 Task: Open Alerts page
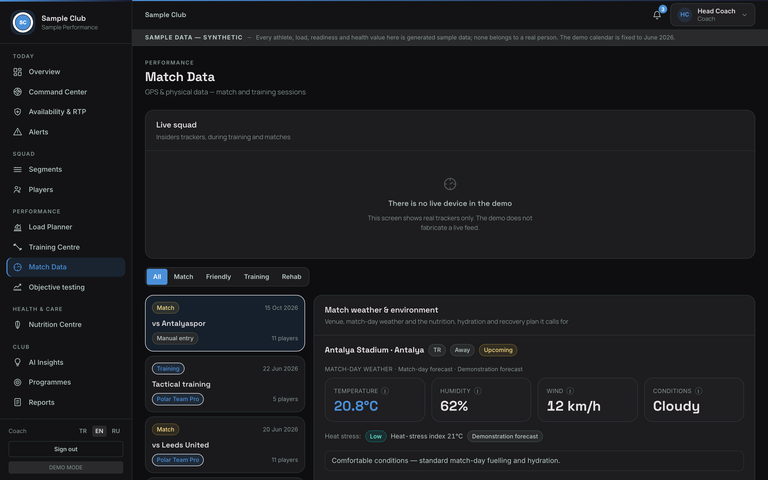pos(66,132)
